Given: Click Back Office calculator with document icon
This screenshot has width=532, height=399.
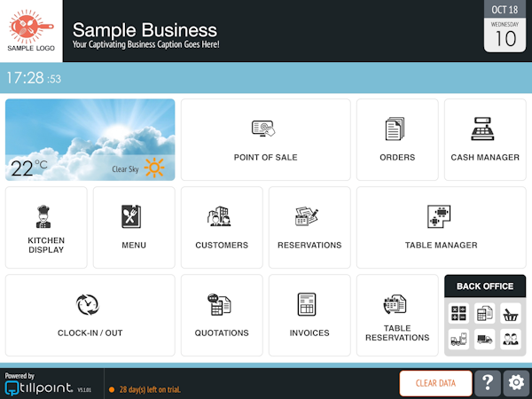Looking at the screenshot, I should pyautogui.click(x=484, y=313).
